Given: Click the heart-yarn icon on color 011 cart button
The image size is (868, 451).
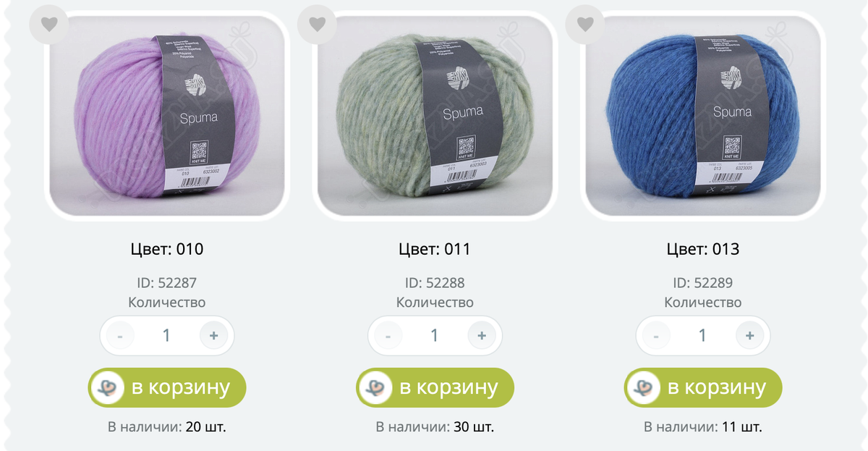Looking at the screenshot, I should 375,388.
